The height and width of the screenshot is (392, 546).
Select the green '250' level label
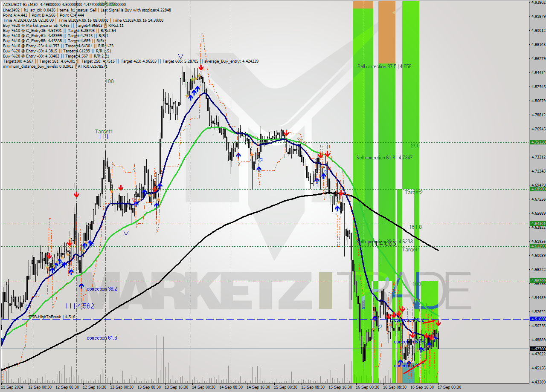pos(415,146)
